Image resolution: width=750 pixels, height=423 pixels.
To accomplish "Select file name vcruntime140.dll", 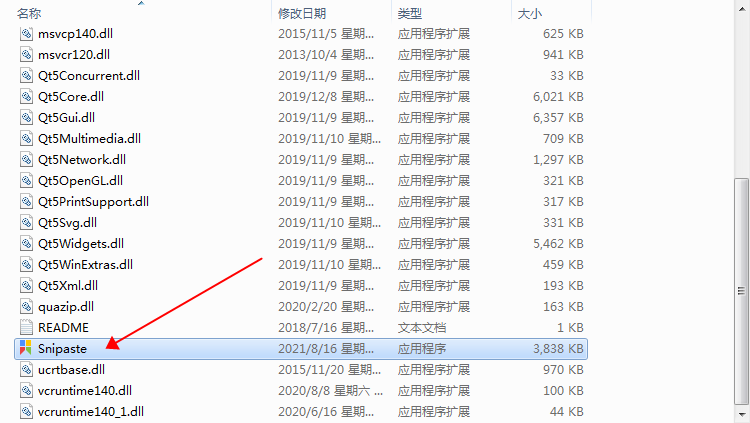I will [85, 391].
